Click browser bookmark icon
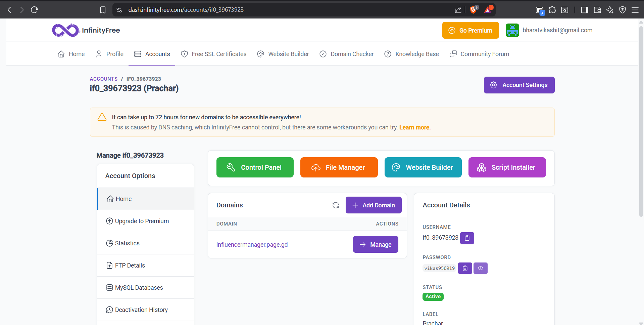Screen dimensions: 644x325 click(x=103, y=10)
